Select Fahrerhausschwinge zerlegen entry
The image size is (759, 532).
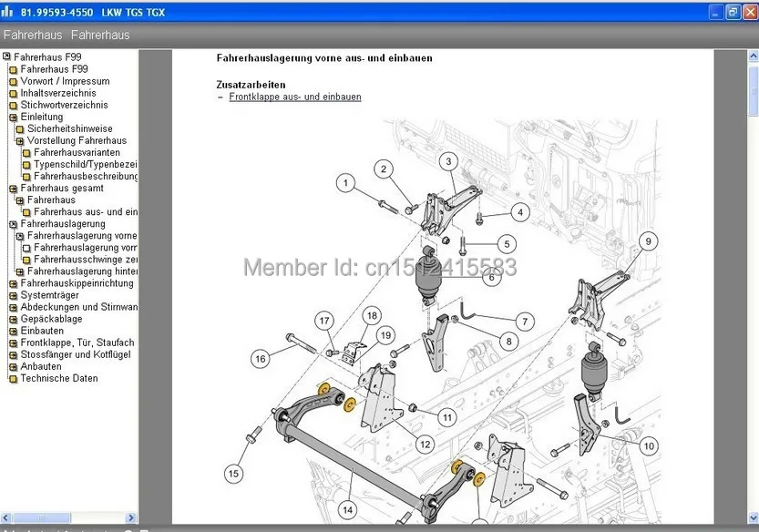click(x=86, y=260)
